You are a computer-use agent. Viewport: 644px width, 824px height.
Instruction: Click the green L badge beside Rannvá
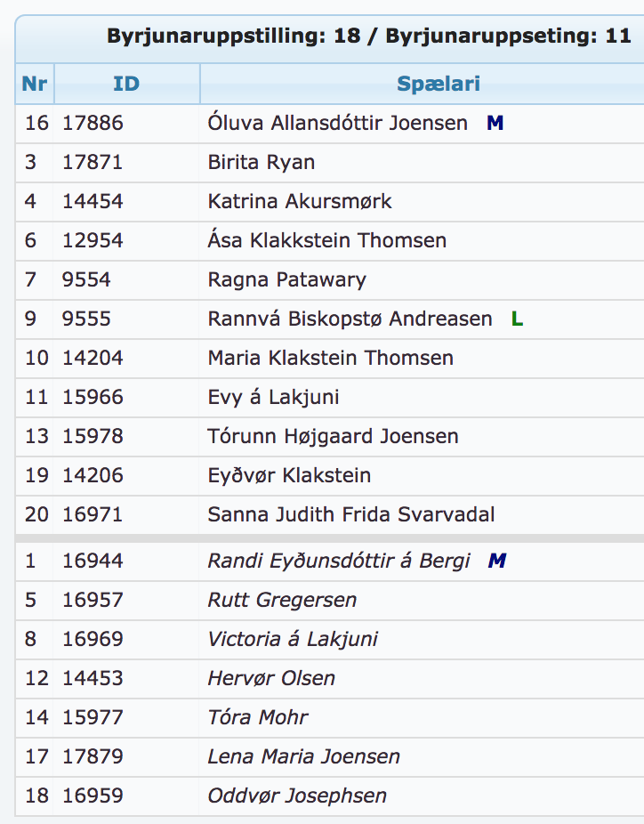(x=517, y=319)
